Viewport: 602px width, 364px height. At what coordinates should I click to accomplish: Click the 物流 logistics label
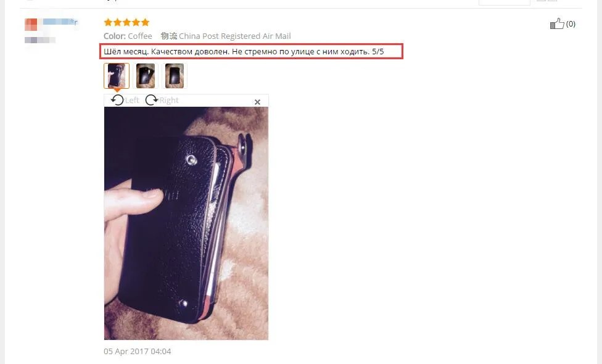[169, 36]
